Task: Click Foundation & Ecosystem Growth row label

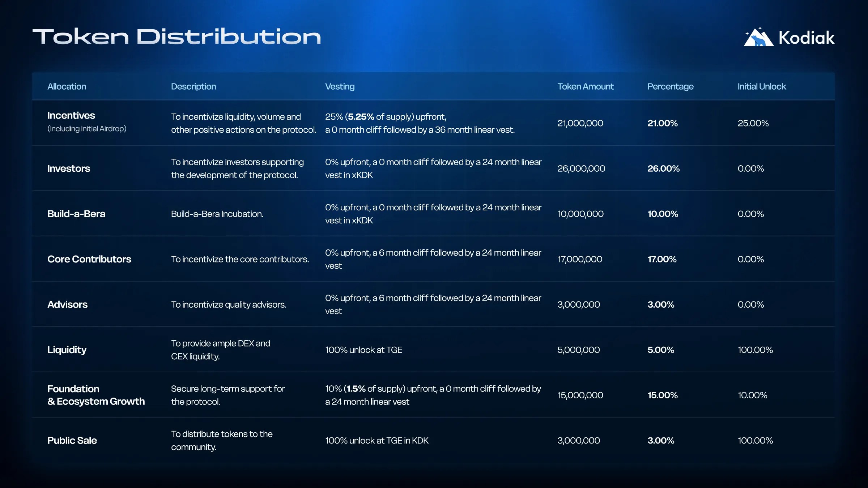Action: click(x=96, y=395)
